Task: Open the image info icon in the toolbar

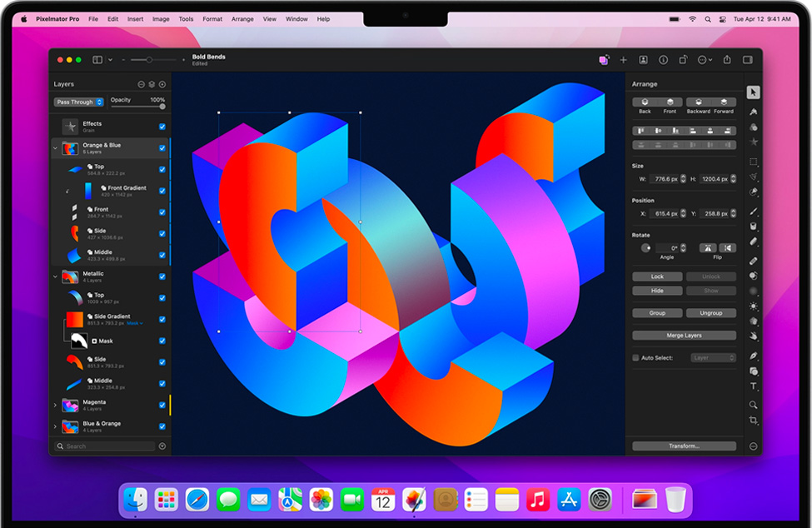Action: (663, 60)
